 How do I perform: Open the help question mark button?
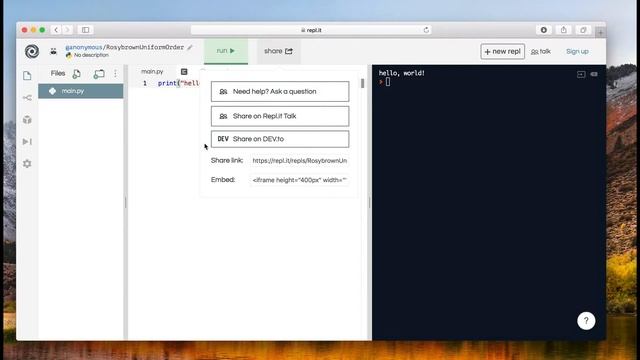point(586,321)
